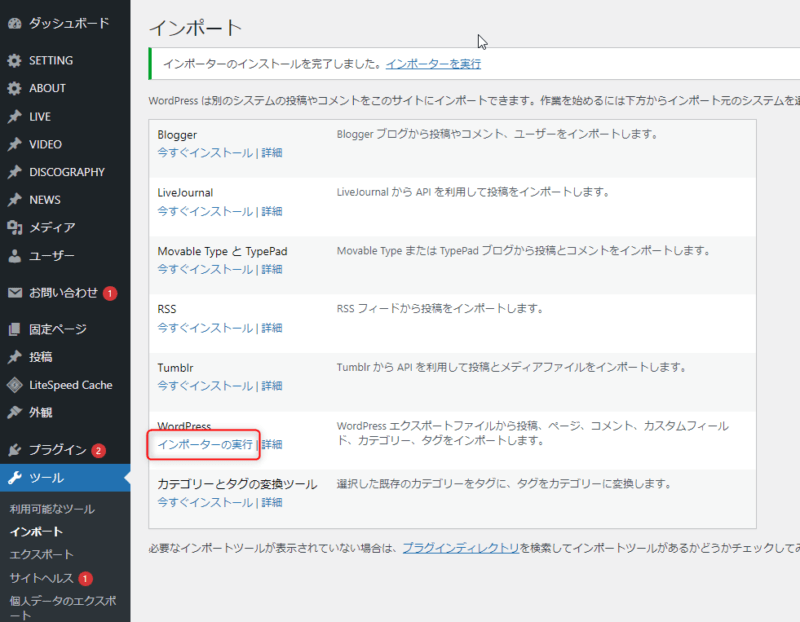Go to エクスポート submenu item
This screenshot has height=622, width=800.
click(x=41, y=554)
